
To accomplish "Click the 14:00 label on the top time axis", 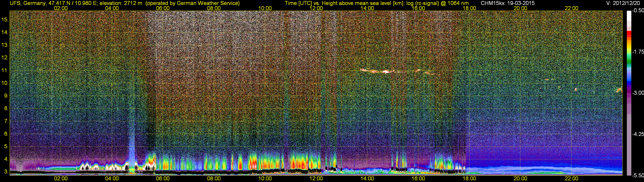I will [367, 8].
